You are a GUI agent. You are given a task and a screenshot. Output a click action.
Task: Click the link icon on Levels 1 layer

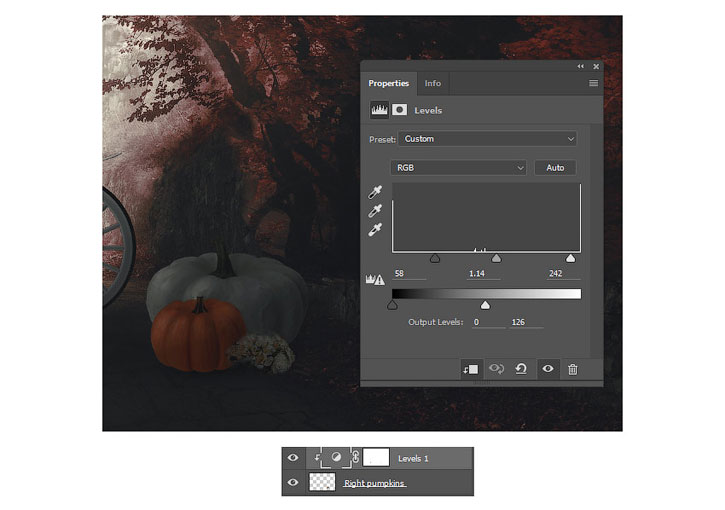point(356,457)
